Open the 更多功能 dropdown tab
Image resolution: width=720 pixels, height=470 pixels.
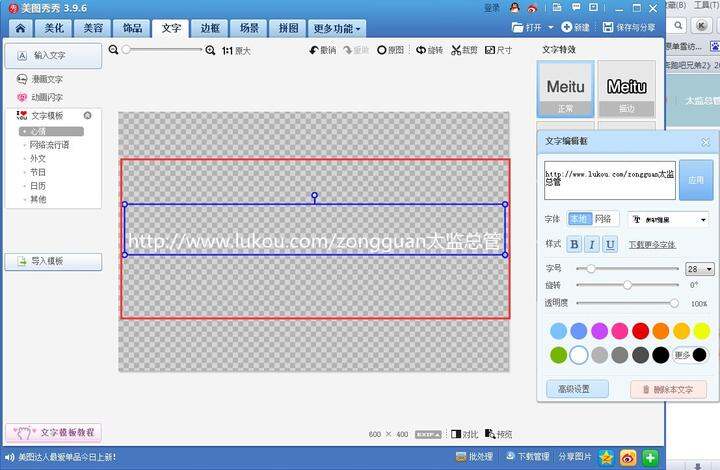click(337, 28)
